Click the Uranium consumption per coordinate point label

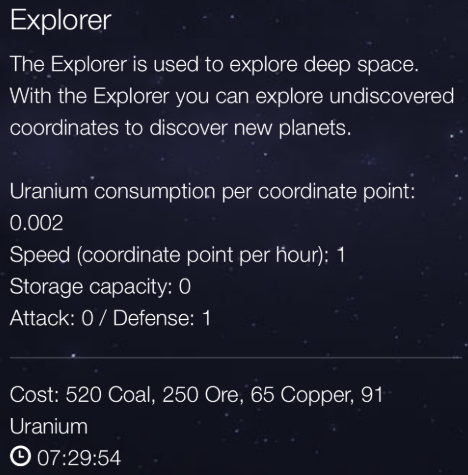(212, 192)
